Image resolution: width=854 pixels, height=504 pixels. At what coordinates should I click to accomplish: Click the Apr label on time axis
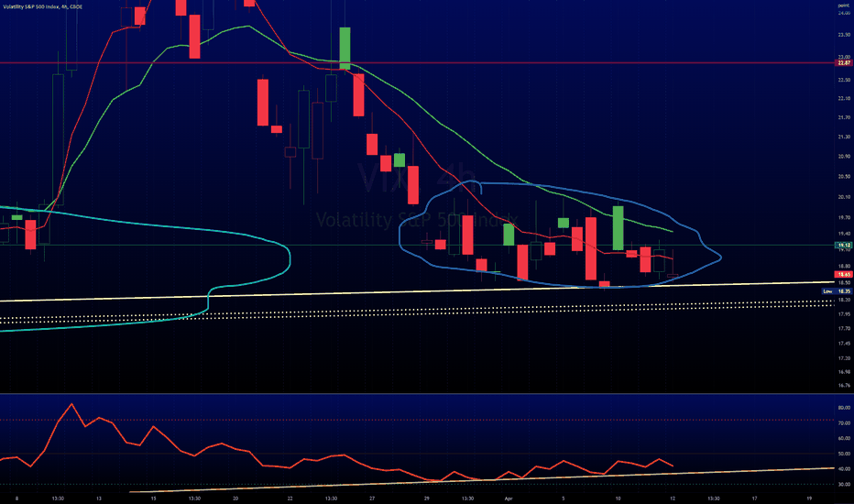pyautogui.click(x=509, y=499)
